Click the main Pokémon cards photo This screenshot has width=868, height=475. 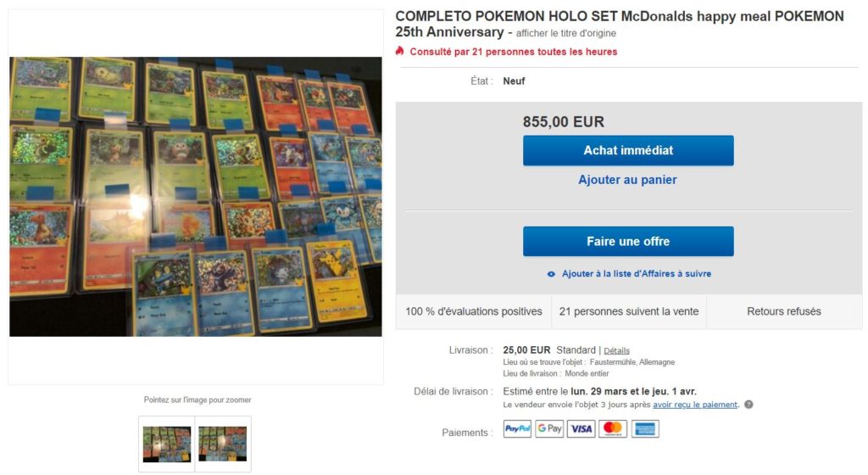coord(196,197)
